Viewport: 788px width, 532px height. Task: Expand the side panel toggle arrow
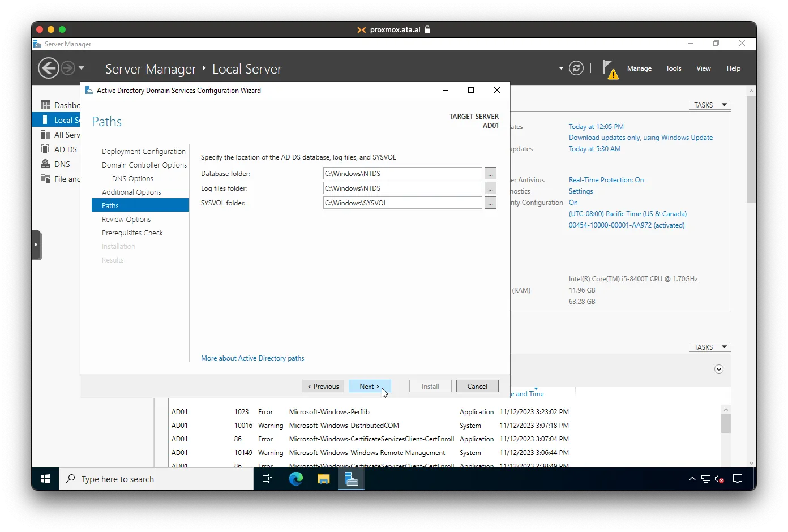pos(36,245)
